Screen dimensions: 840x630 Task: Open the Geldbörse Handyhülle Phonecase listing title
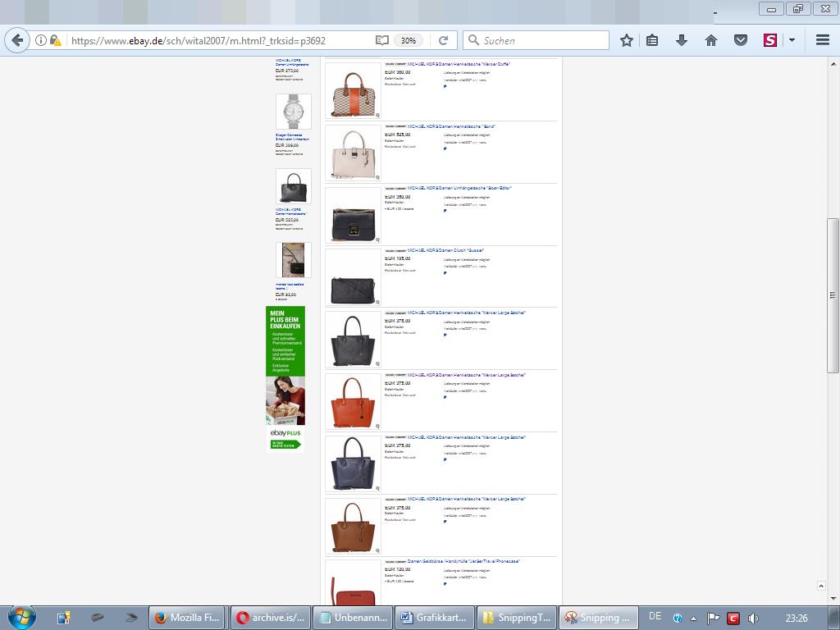click(x=463, y=561)
